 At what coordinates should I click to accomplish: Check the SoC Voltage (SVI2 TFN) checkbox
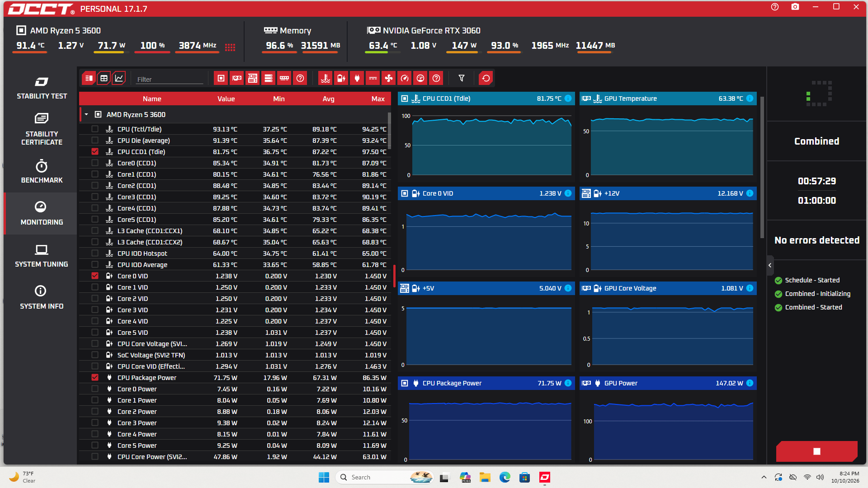(x=95, y=355)
